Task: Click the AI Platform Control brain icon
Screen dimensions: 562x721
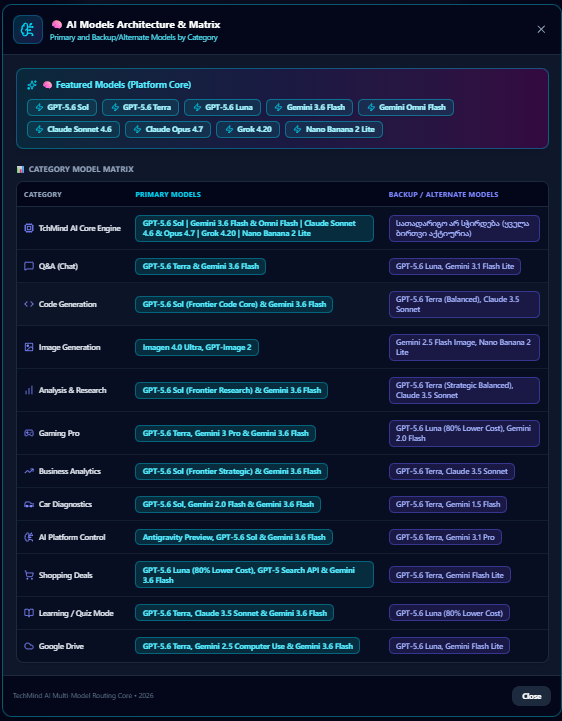Action: (x=29, y=537)
